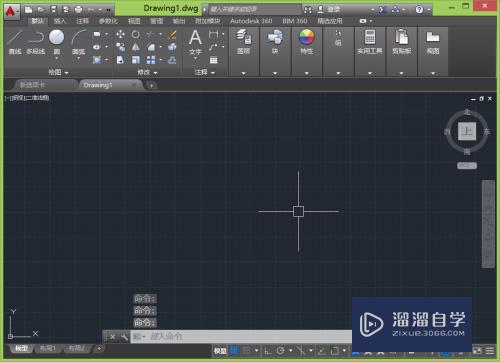Click the search keyword input box in title bar
Viewport: 500px width, 362px height.
[x=254, y=9]
